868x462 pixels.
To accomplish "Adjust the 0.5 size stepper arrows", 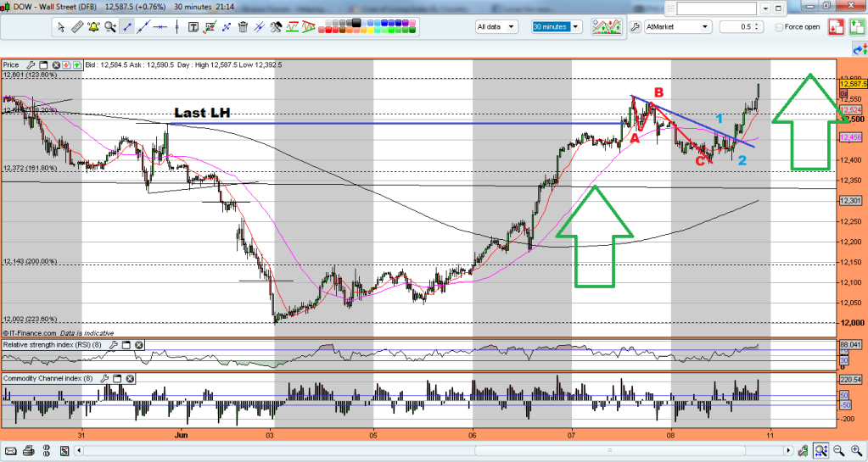I will 757,26.
